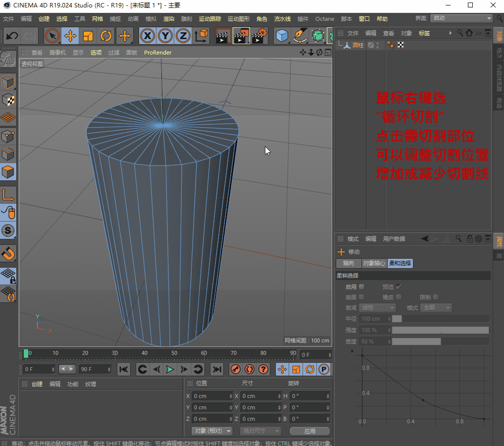Click the 应用 apply button
Image resolution: width=504 pixels, height=446 pixels.
point(310,431)
